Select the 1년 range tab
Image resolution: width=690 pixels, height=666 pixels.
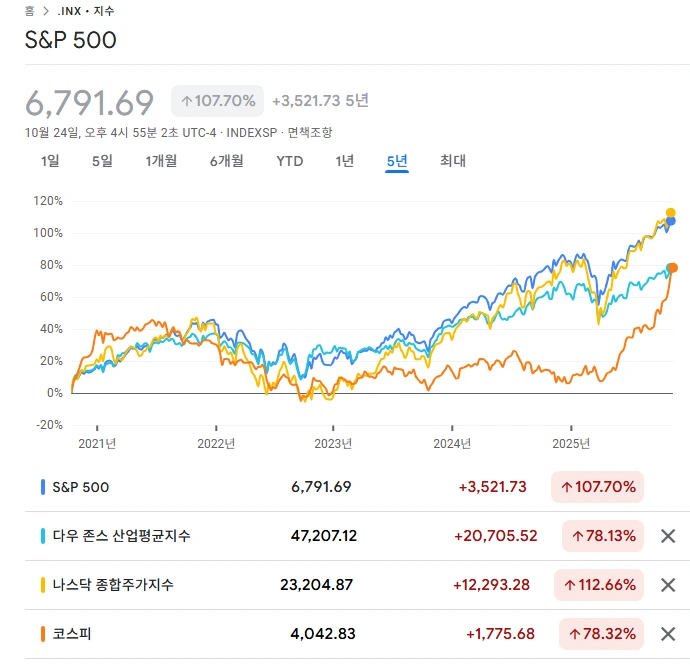[345, 161]
